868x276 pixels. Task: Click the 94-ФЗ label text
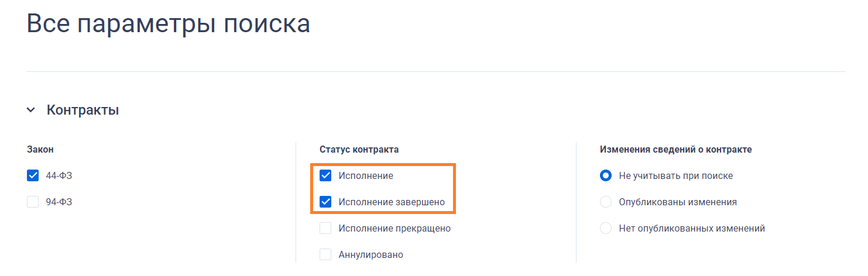pyautogui.click(x=59, y=202)
